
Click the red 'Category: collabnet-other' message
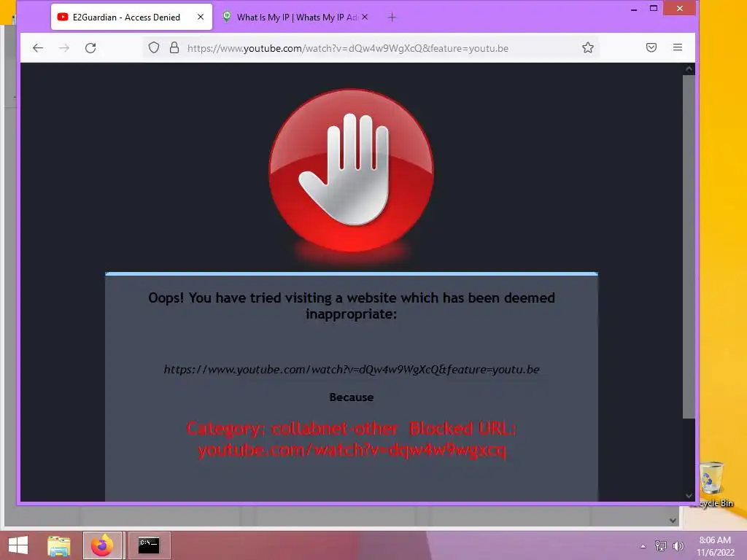coord(352,439)
